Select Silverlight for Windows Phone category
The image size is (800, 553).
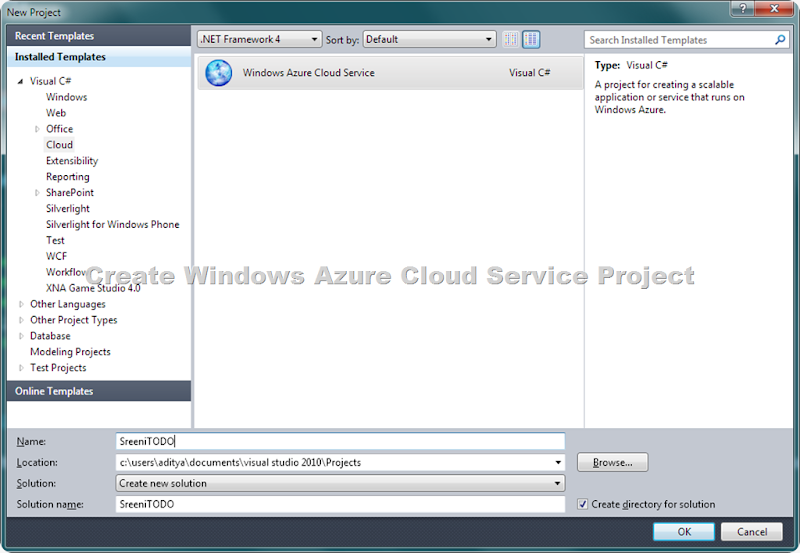click(x=112, y=224)
